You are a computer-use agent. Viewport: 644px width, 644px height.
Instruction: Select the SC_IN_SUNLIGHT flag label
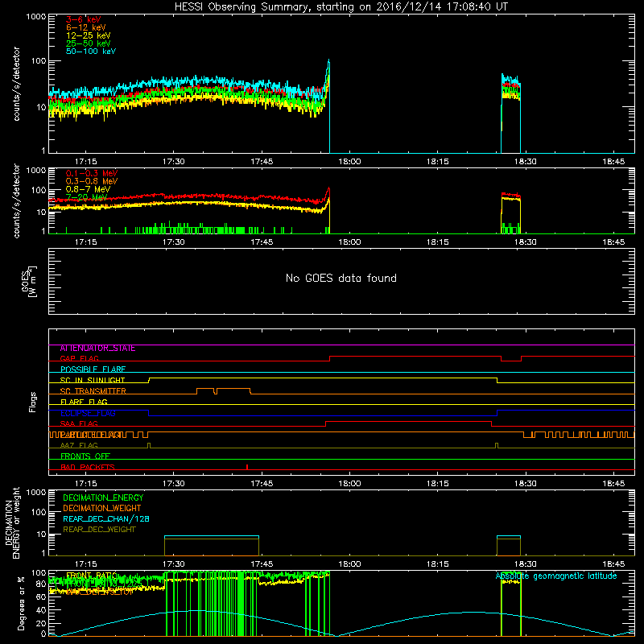click(x=93, y=380)
